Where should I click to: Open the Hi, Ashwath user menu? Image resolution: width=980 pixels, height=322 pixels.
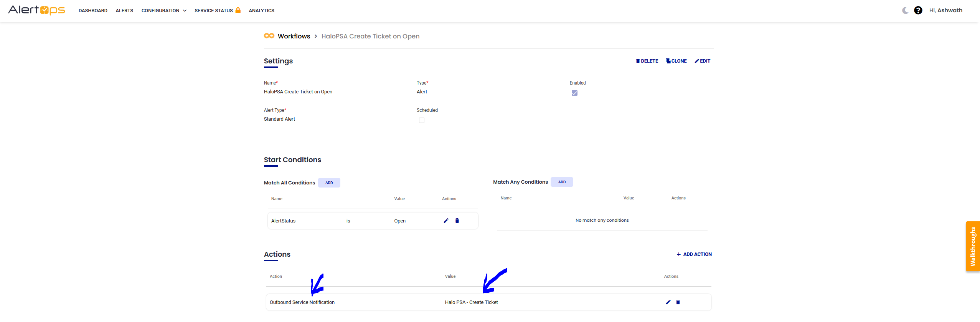pos(945,10)
